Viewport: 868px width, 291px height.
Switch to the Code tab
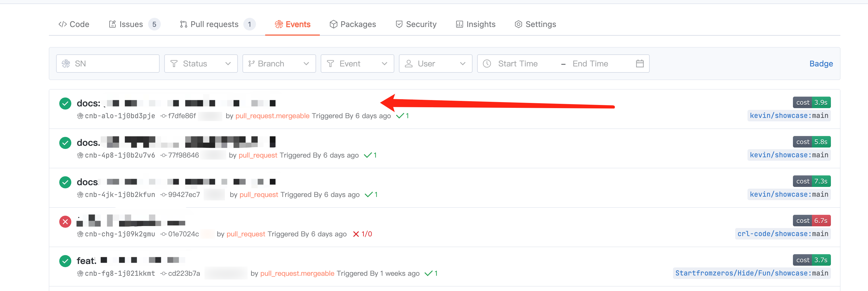[74, 24]
